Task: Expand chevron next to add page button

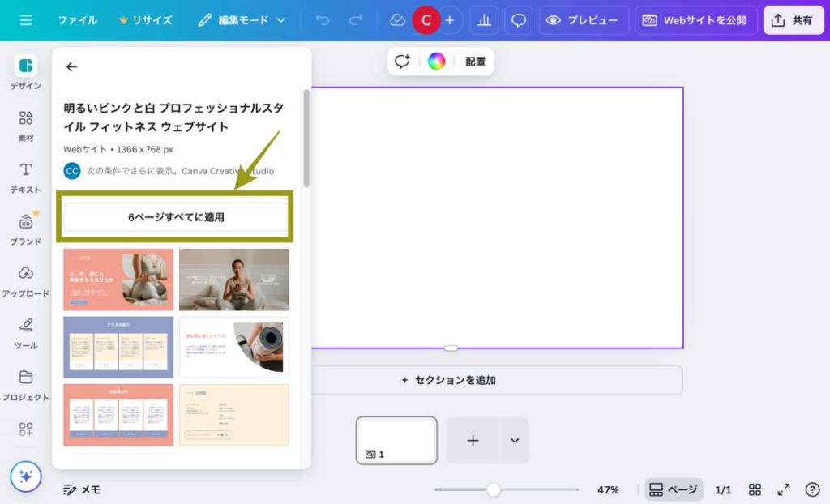Action: coord(514,441)
